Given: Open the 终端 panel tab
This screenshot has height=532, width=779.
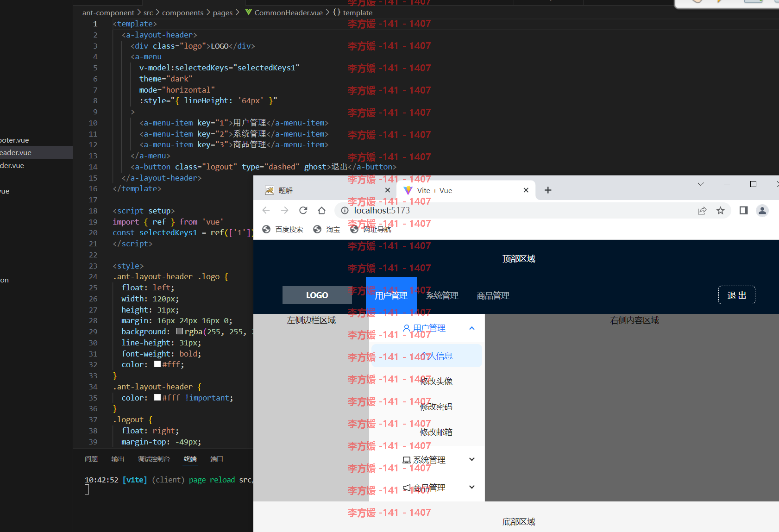Looking at the screenshot, I should coord(190,459).
